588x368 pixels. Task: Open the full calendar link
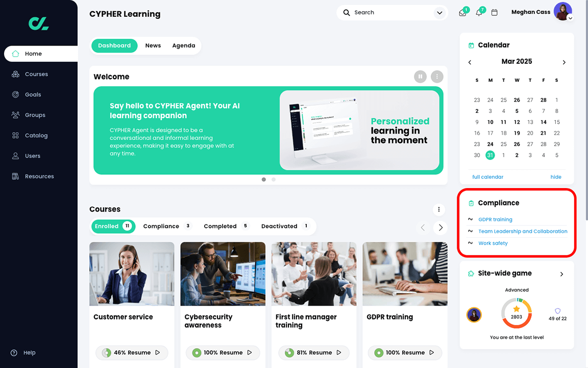487,177
